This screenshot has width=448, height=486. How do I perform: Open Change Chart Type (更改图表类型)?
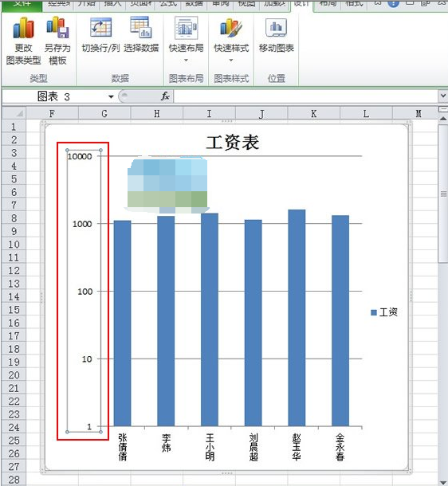tap(23, 41)
